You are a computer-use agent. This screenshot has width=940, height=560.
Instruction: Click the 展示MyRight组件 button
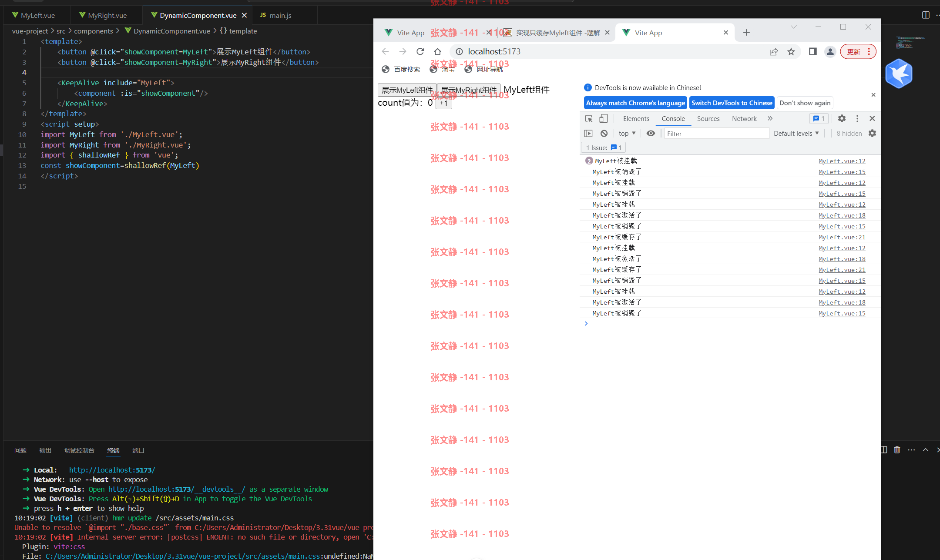469,90
